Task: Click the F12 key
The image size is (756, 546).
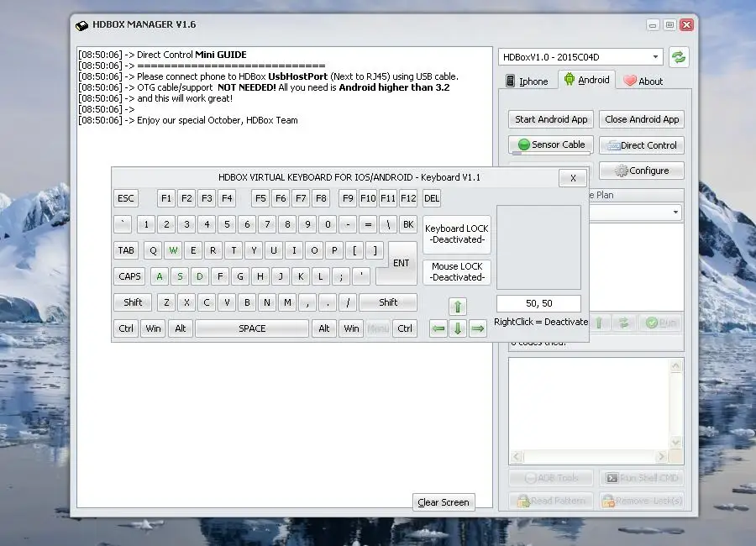Action: point(408,198)
